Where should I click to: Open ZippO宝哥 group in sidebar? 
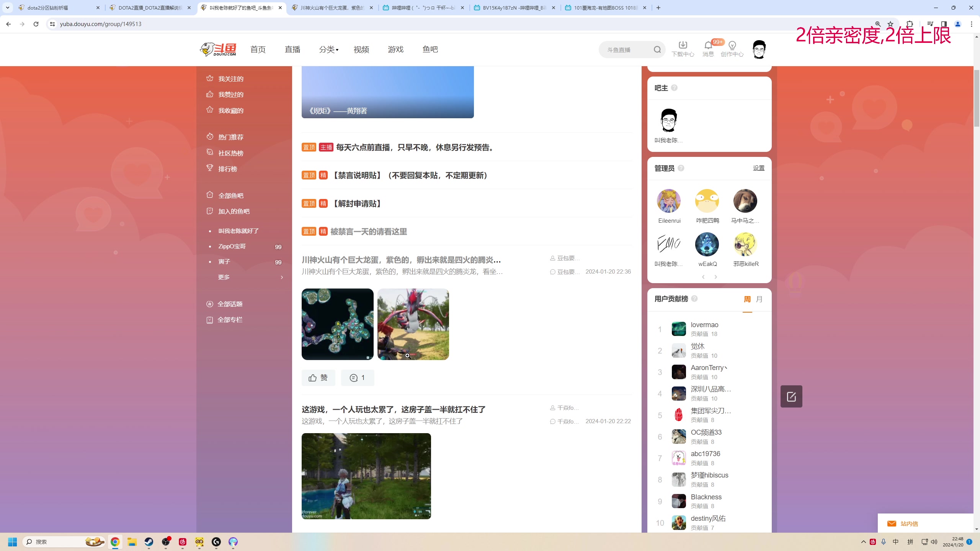point(232,246)
